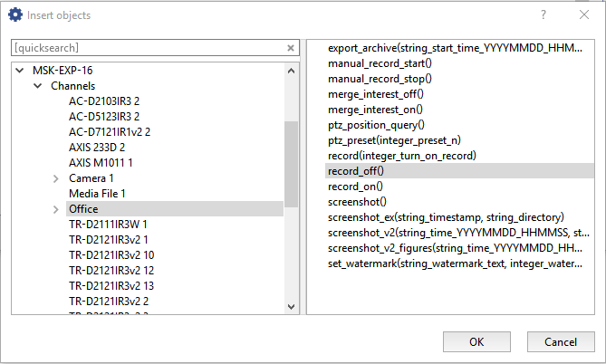This screenshot has height=364, width=606.
Task: Click the tree scrollbar down arrow
Action: tap(291, 308)
